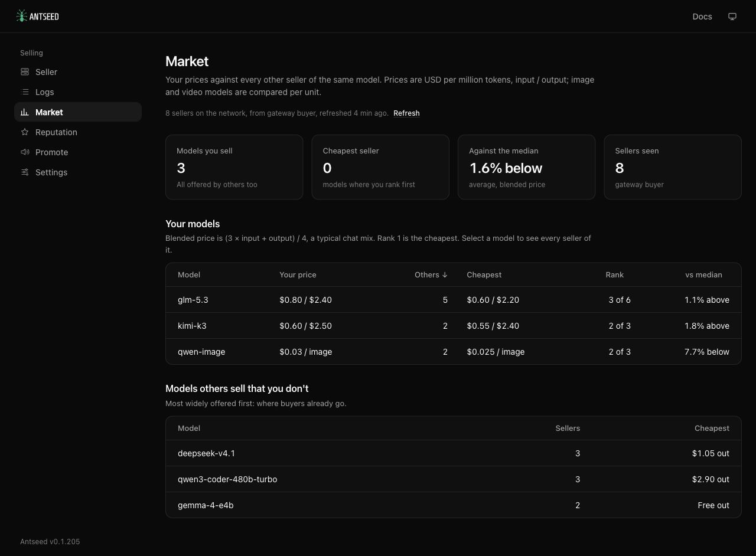Image resolution: width=756 pixels, height=556 pixels.
Task: Open the Reputation section
Action: click(x=78, y=132)
